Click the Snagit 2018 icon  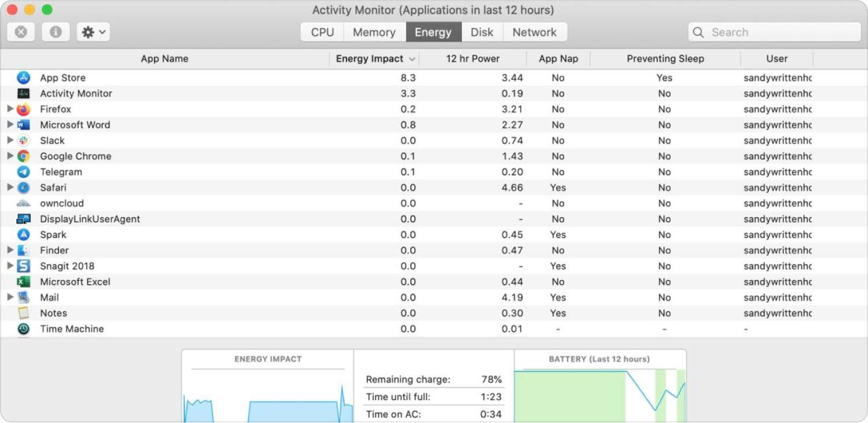[x=23, y=266]
